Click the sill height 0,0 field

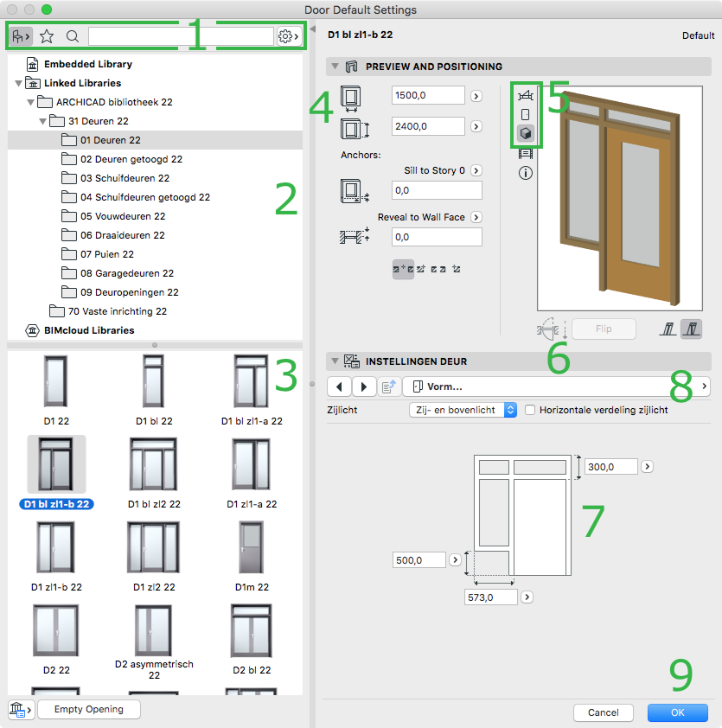click(x=437, y=190)
